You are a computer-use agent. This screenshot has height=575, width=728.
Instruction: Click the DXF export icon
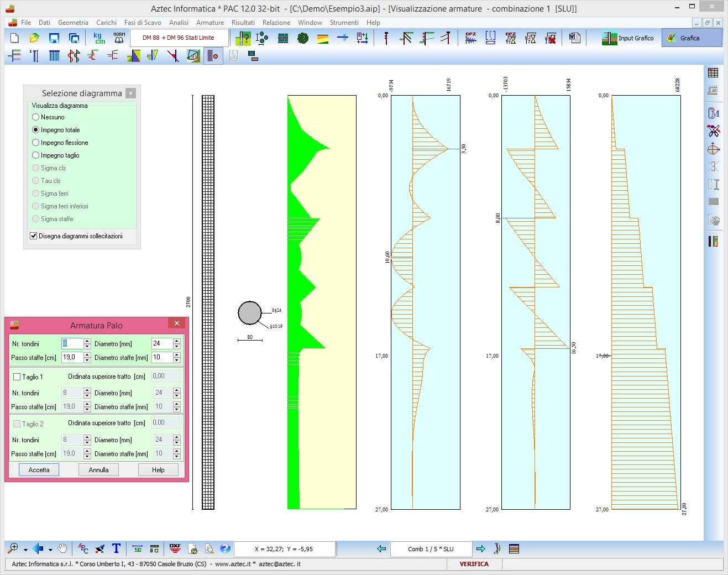click(175, 548)
